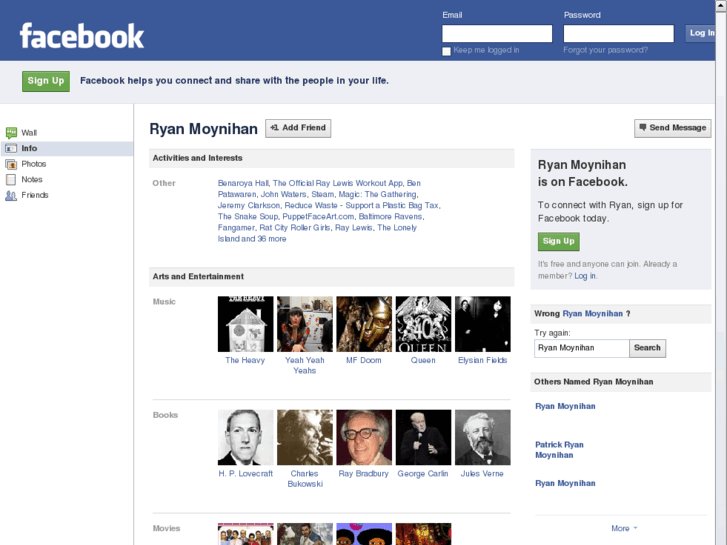The width and height of the screenshot is (727, 545).
Task: Send a message to Ryan Moynihan
Action: (x=672, y=128)
